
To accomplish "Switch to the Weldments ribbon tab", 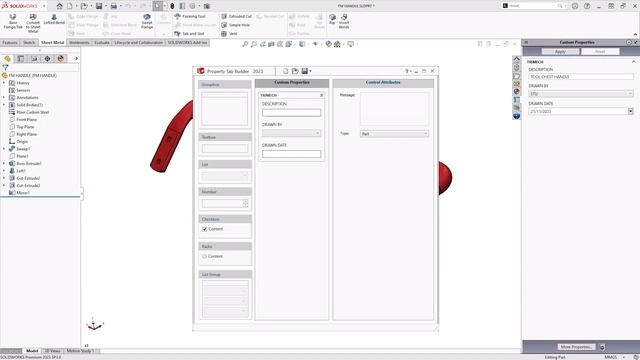I will pos(79,42).
